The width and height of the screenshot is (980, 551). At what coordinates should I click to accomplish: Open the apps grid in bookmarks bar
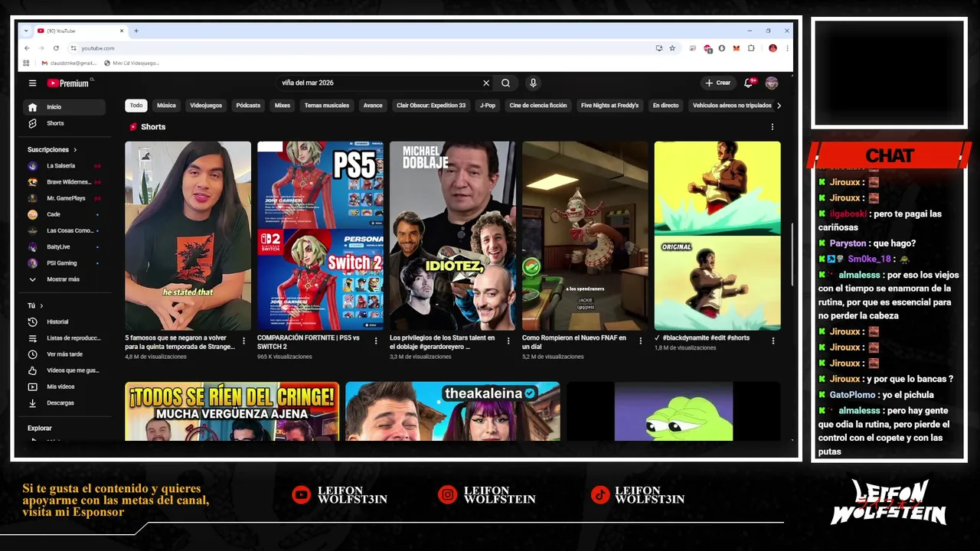click(x=26, y=63)
